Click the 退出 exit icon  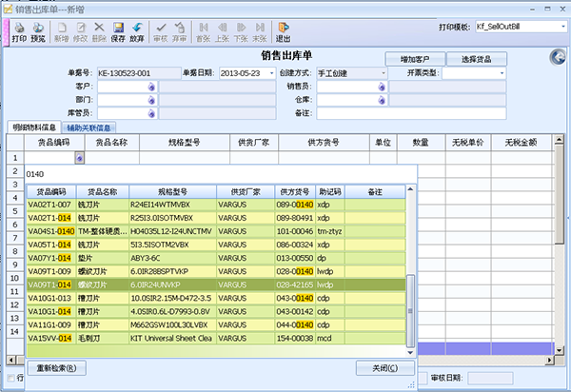(x=283, y=32)
